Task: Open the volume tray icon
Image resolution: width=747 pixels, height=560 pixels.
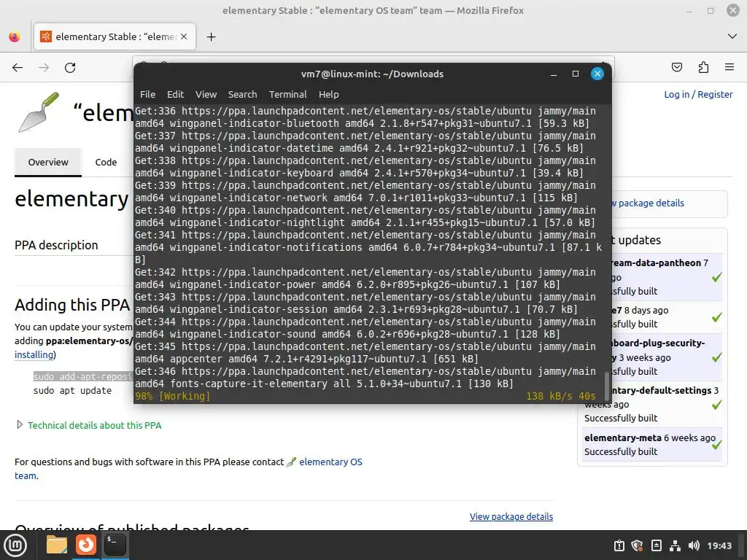Action: pos(694,545)
